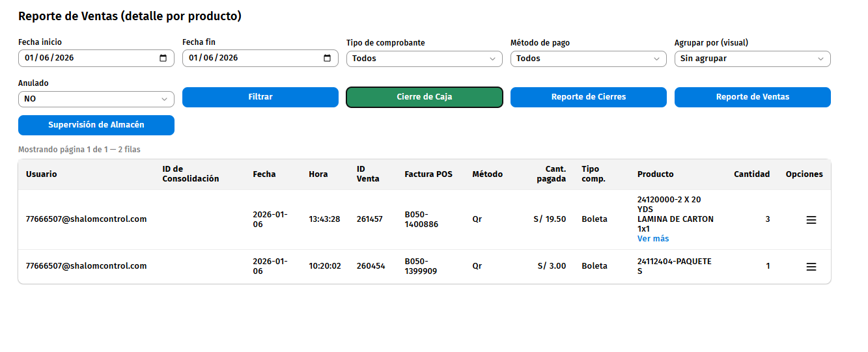Open the Agrupar por (visual) dropdown
This screenshot has height=352, width=868.
pyautogui.click(x=752, y=59)
